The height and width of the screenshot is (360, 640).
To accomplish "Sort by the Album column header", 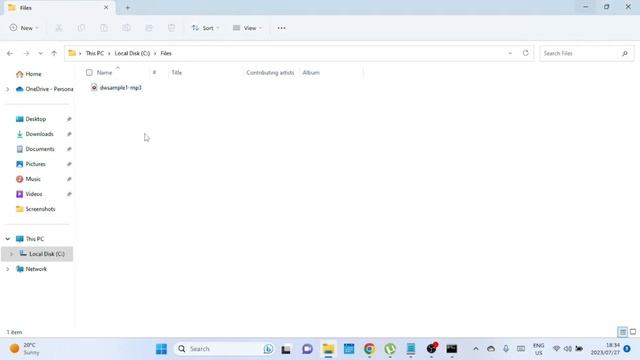I will (x=311, y=73).
